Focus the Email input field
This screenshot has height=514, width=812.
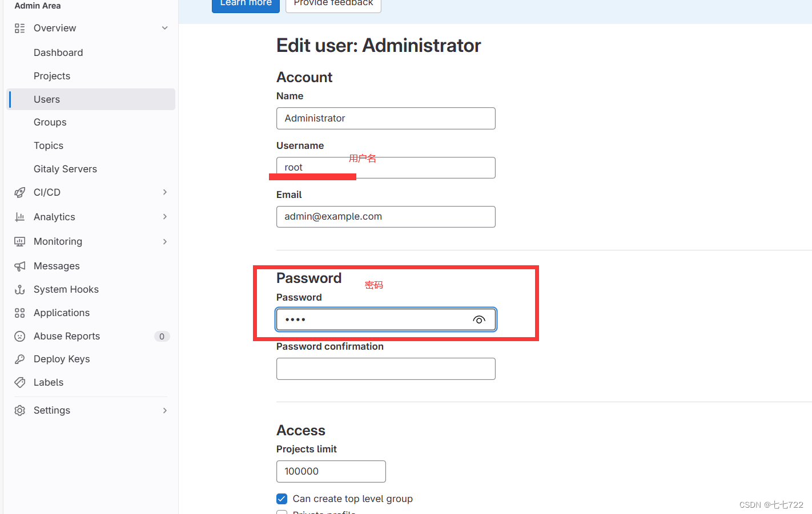386,217
